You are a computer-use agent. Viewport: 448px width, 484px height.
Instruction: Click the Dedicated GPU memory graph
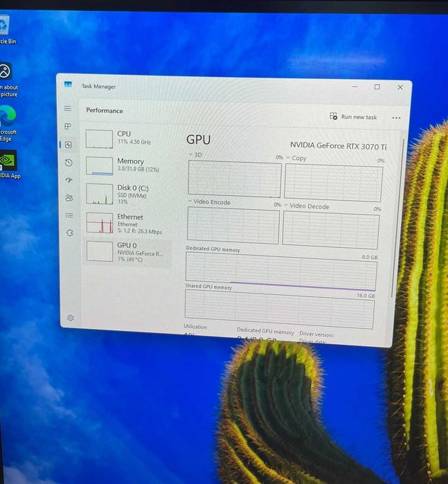[x=281, y=271]
